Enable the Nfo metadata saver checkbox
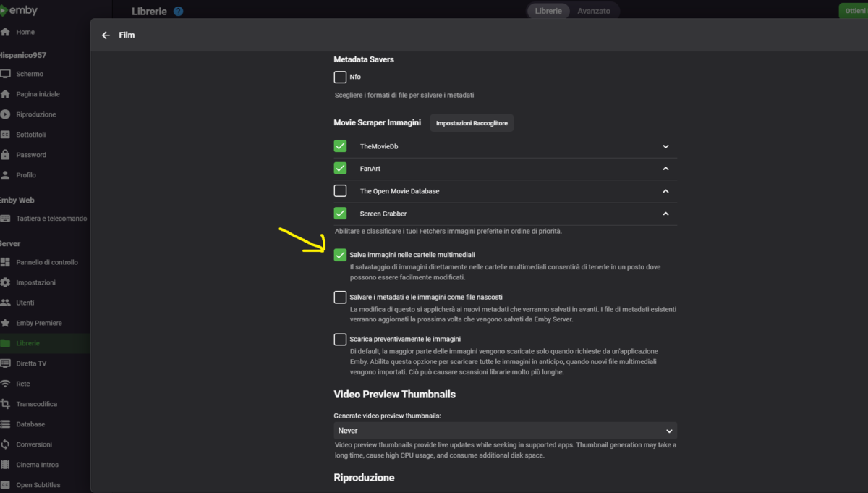868x493 pixels. (340, 77)
